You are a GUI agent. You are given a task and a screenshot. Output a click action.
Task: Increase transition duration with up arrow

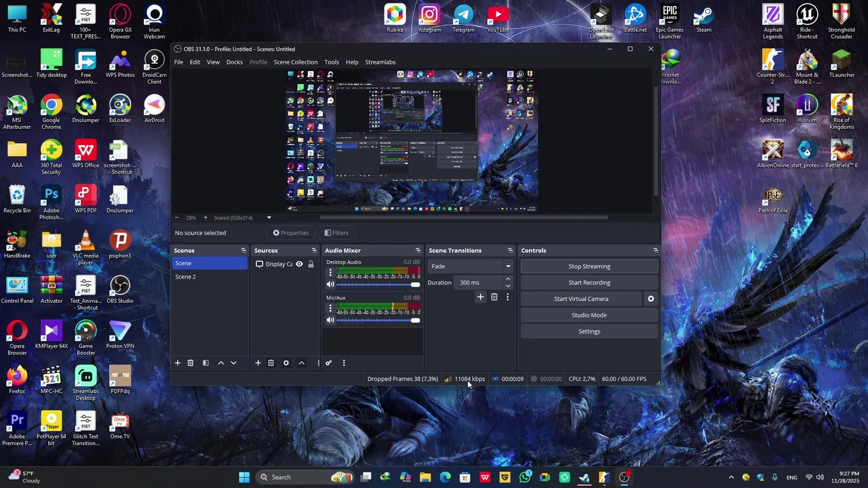point(508,279)
